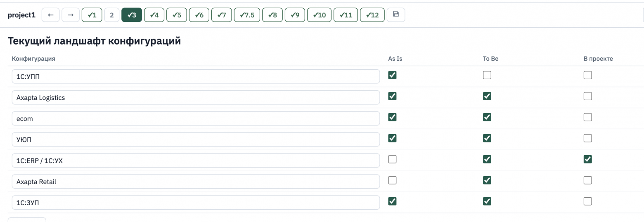The height and width of the screenshot is (222, 644).
Task: Uncheck To Be for УЮП
Action: 487,138
